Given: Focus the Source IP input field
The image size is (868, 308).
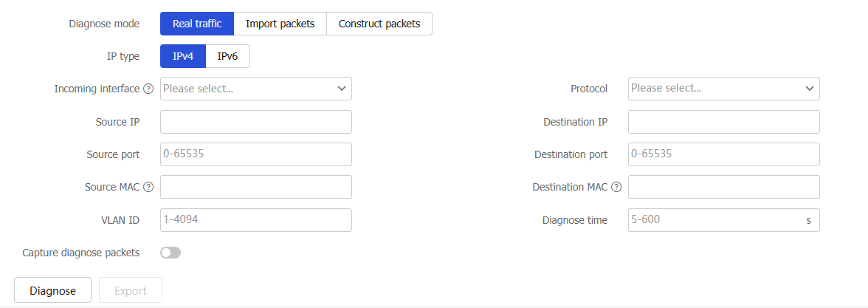Looking at the screenshot, I should coord(255,122).
